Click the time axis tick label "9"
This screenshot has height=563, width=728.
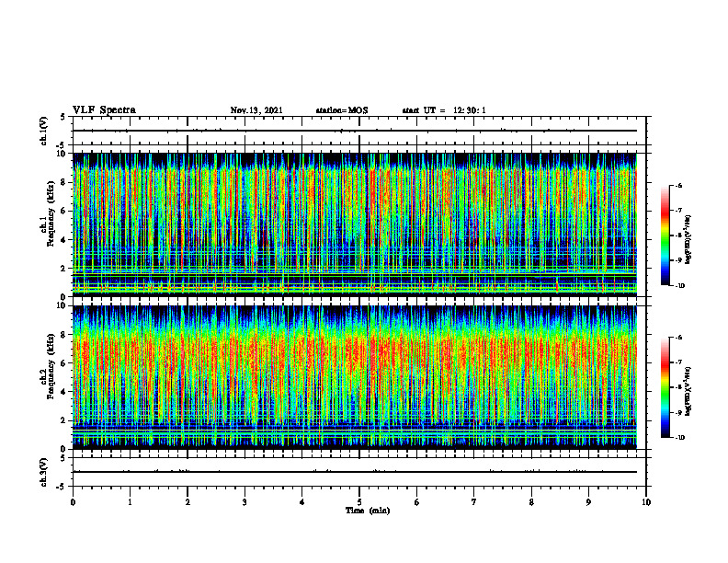click(588, 502)
